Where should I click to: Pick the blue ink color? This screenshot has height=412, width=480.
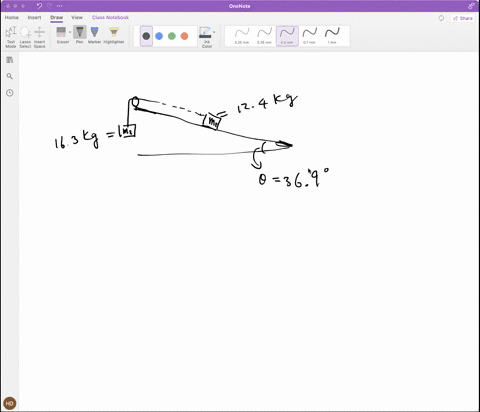coord(159,36)
